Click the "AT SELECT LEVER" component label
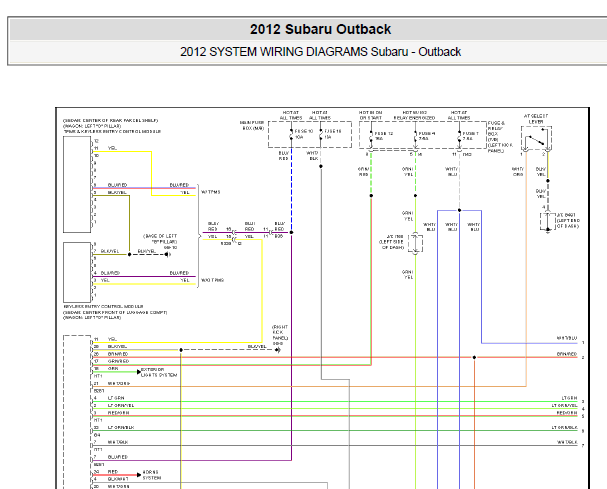607x489 pixels. tap(536, 119)
